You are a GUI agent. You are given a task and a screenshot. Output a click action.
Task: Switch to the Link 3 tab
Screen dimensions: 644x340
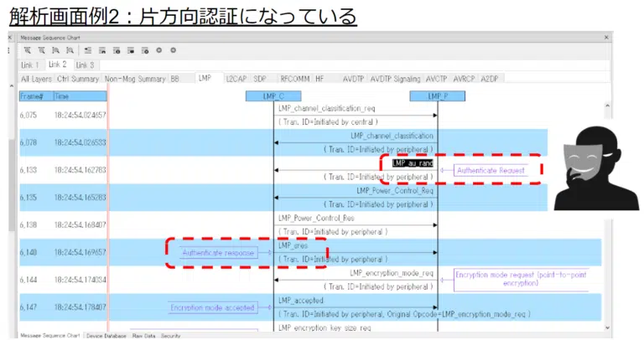(x=85, y=64)
